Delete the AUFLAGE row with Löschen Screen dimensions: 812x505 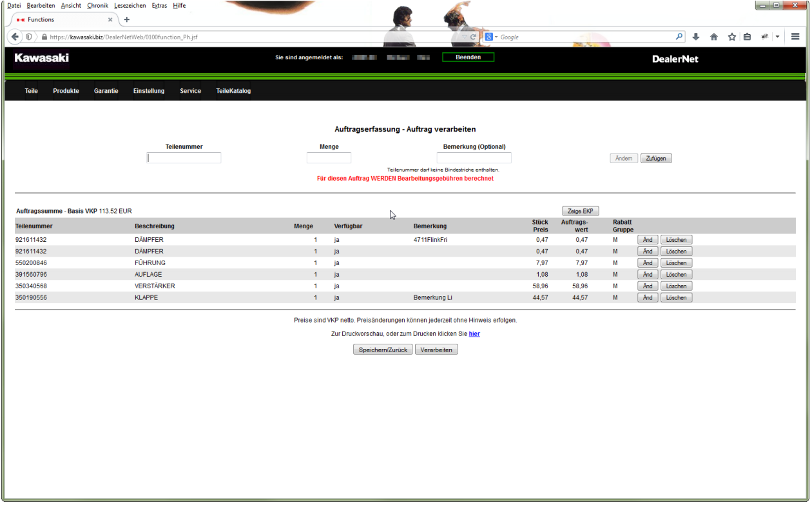click(x=676, y=275)
